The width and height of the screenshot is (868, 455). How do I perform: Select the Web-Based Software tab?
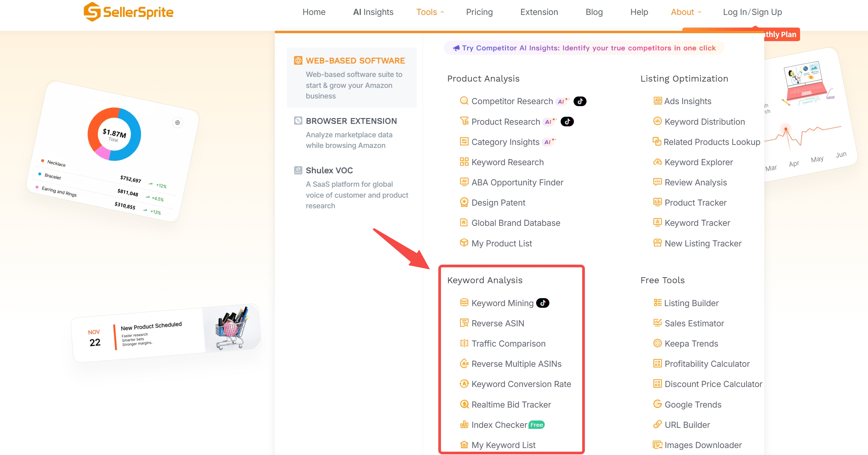click(351, 78)
